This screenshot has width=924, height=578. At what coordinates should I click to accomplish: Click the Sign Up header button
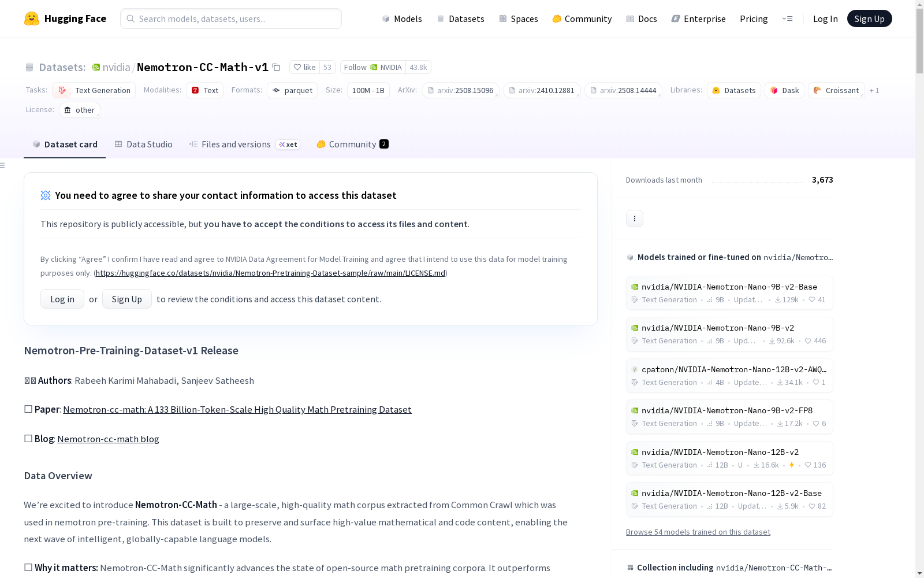coord(870,18)
